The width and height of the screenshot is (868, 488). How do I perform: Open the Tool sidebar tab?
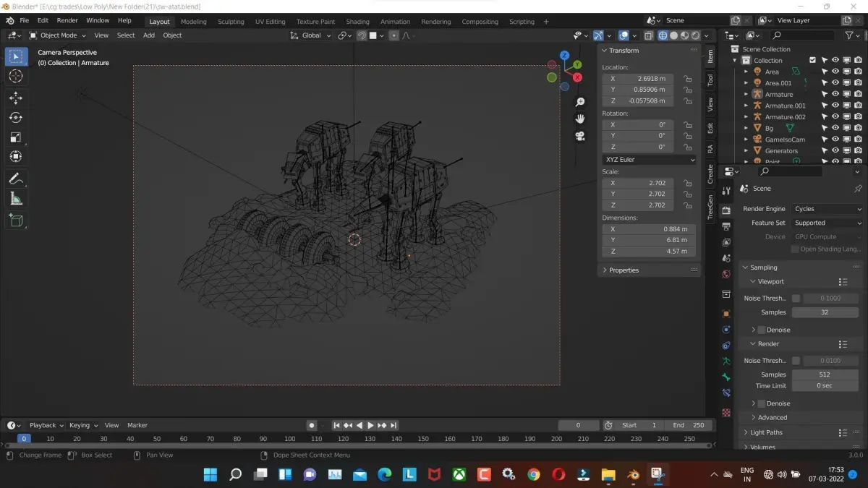pos(710,80)
